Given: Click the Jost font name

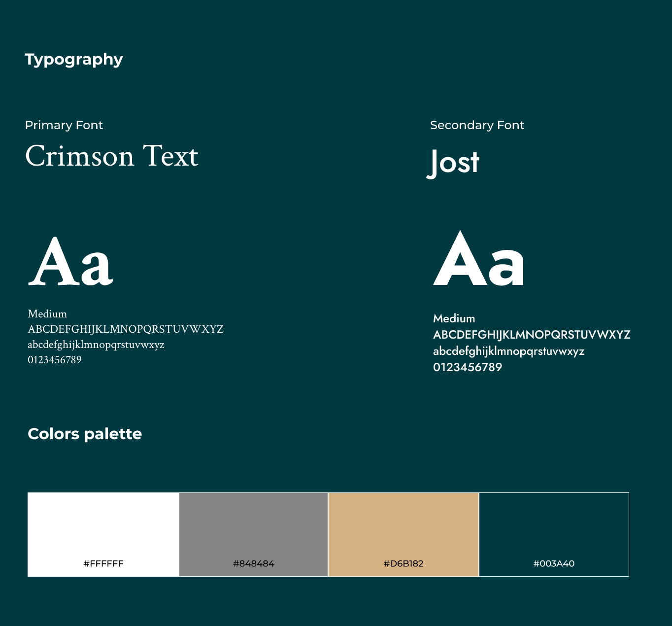Looking at the screenshot, I should point(454,163).
